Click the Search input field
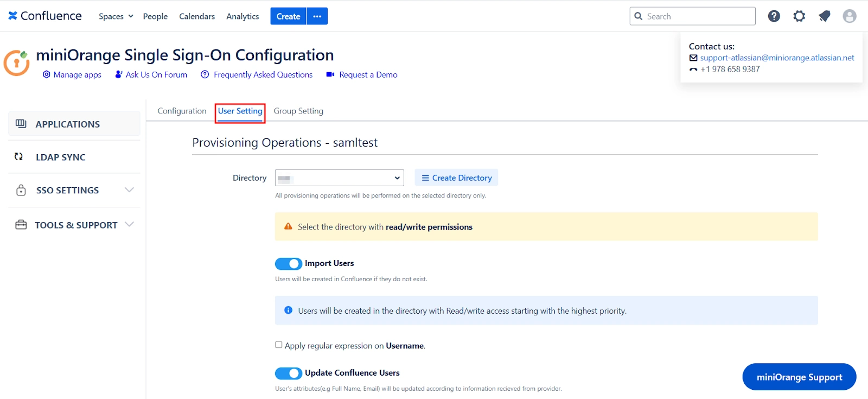 (693, 16)
